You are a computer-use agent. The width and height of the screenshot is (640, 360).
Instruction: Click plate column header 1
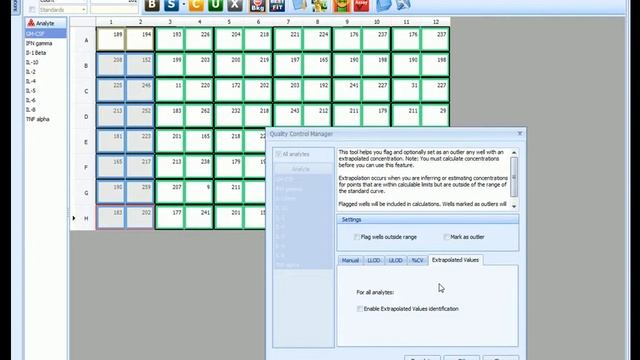click(x=111, y=22)
